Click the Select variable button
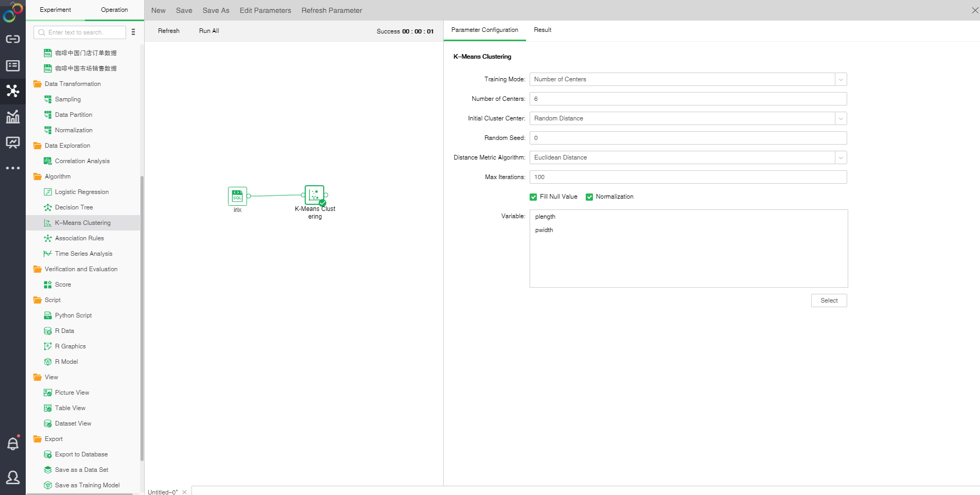The width and height of the screenshot is (980, 495). pyautogui.click(x=829, y=300)
